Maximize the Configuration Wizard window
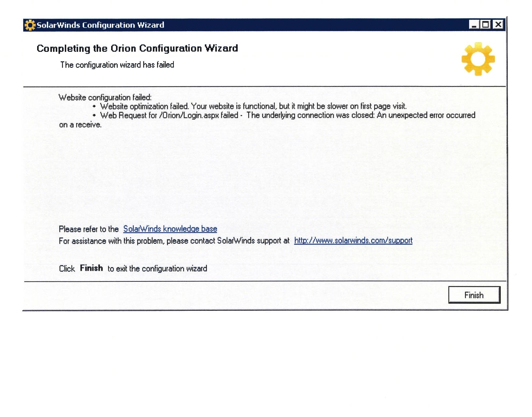Screen dimensions: 532x417 tap(486, 25)
